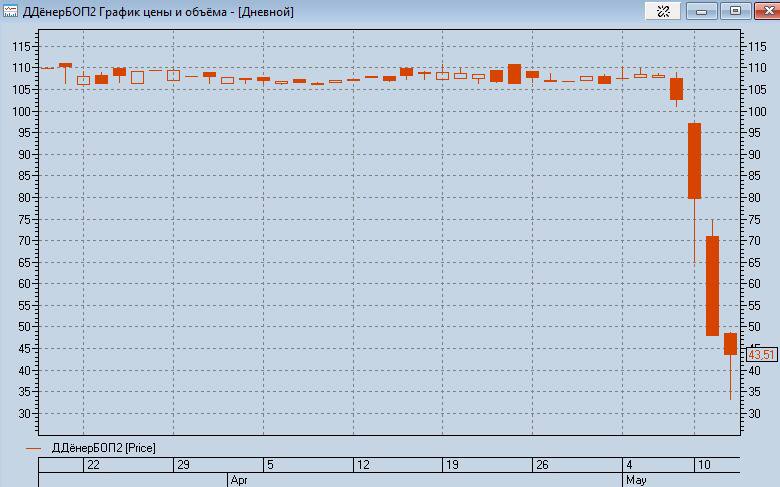This screenshot has height=487, width=780.
Task: Click the orange legend line swatch
Action: pyautogui.click(x=33, y=449)
